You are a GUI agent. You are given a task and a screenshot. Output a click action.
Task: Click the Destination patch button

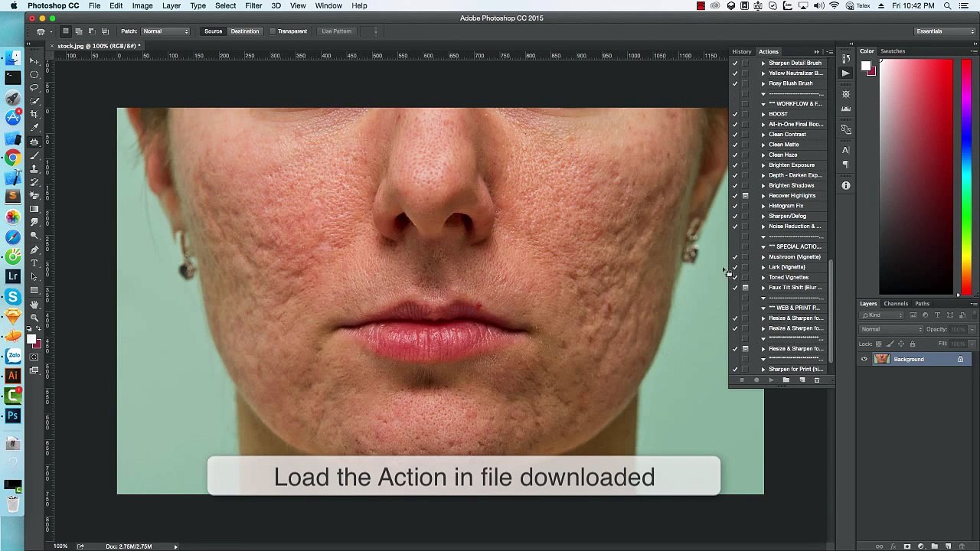point(245,31)
